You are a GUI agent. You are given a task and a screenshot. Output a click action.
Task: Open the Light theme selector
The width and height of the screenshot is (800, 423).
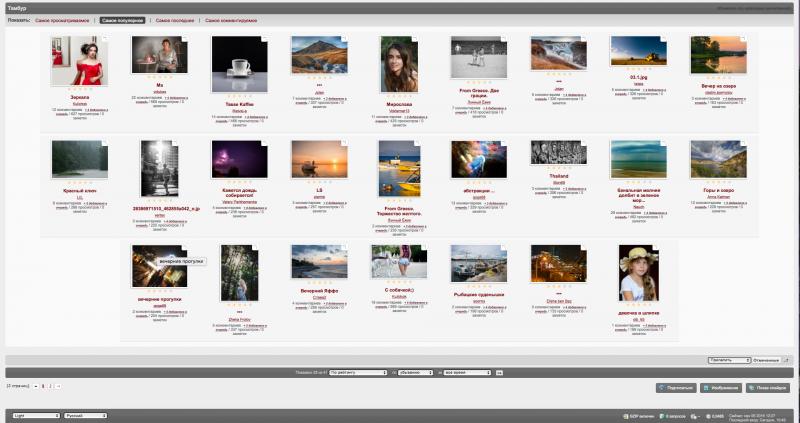[x=36, y=415]
